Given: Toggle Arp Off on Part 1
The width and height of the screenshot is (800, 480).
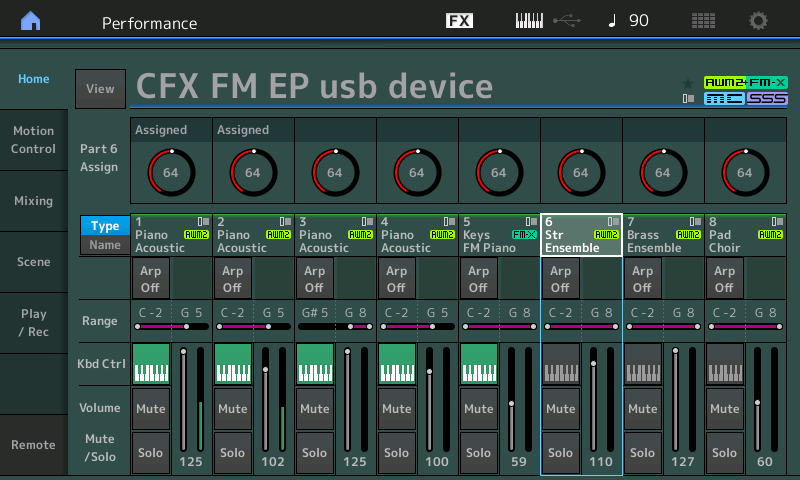Looking at the screenshot, I should (x=150, y=279).
